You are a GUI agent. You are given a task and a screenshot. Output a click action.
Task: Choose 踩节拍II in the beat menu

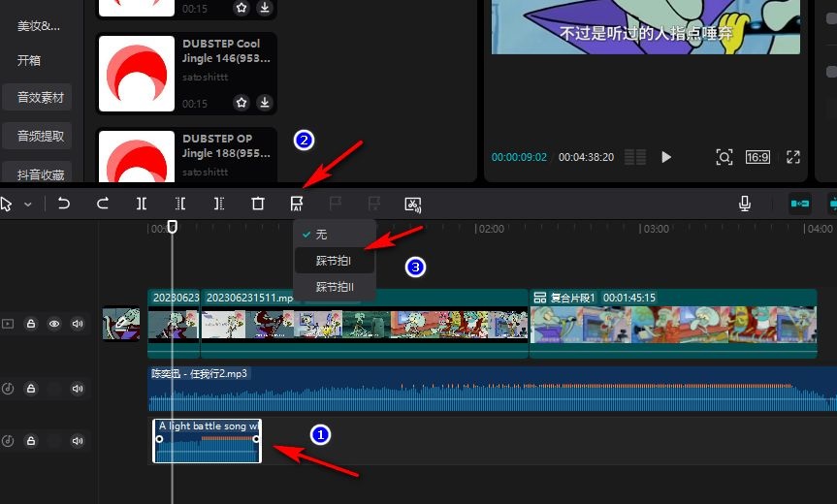click(x=335, y=287)
